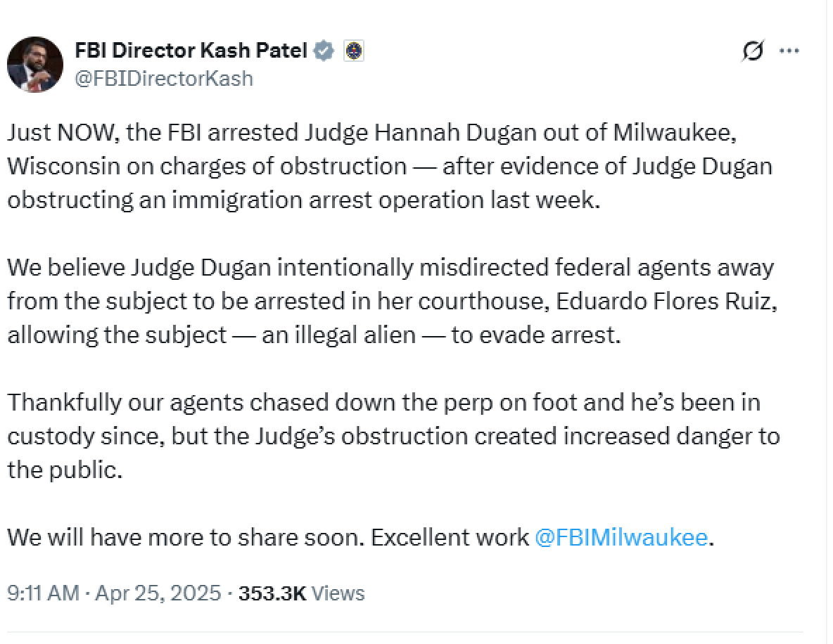Screen dimensions: 833x644
Task: Click the Views label beside the count
Action: point(337,593)
